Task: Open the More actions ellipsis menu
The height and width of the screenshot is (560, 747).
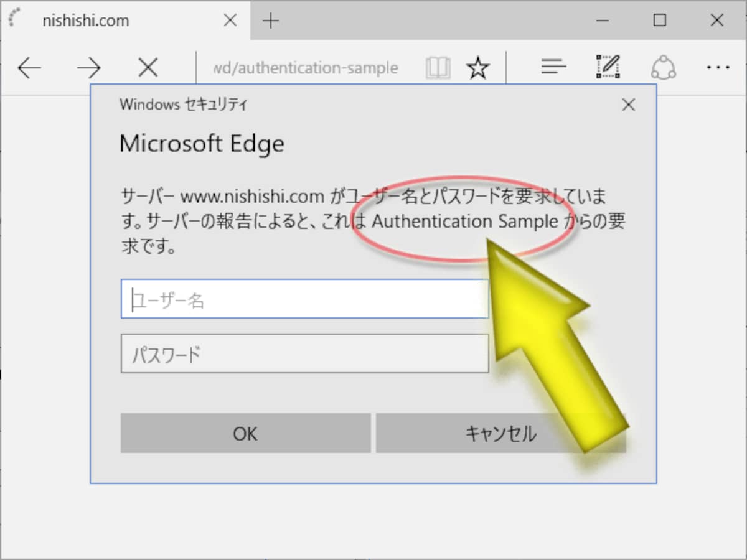Action: pos(718,67)
